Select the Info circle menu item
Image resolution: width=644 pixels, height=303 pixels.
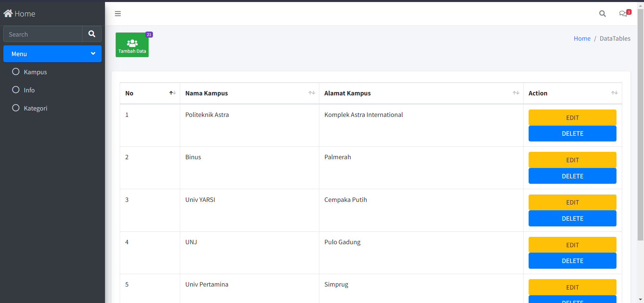tap(16, 90)
